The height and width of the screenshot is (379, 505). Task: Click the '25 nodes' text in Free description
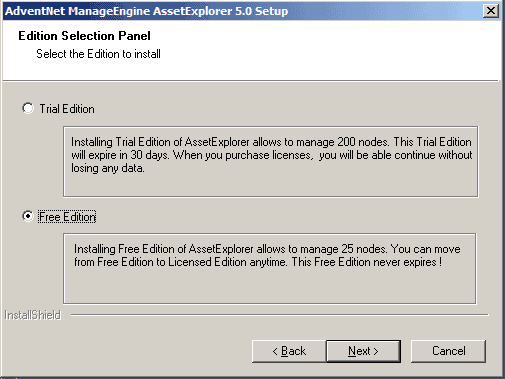(x=364, y=249)
